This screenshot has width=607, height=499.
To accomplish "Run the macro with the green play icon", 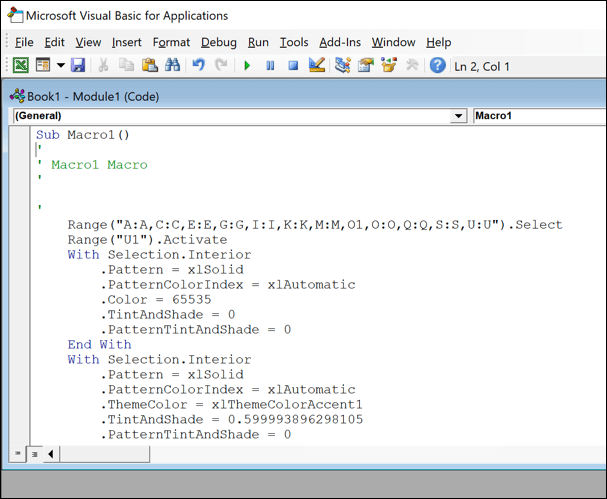I will (x=247, y=65).
